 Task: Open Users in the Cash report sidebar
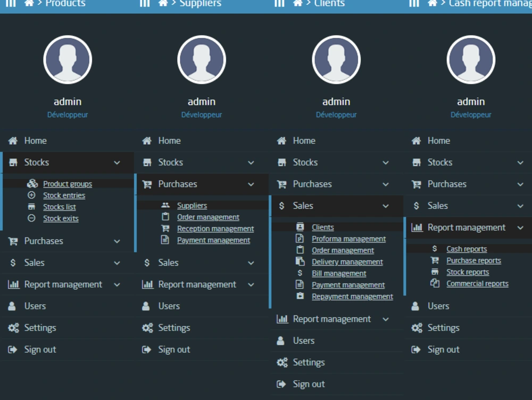pyautogui.click(x=468, y=306)
